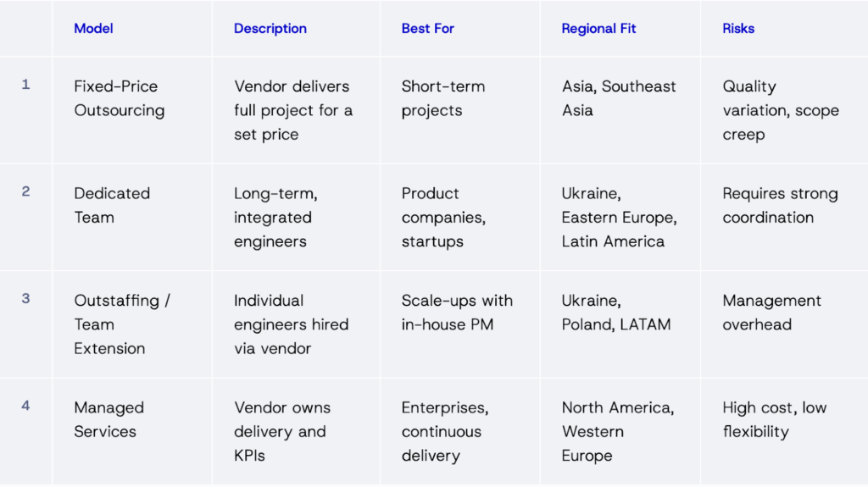The height and width of the screenshot is (487, 868).
Task: Select the Managed Services model cell
Action: tap(108, 419)
